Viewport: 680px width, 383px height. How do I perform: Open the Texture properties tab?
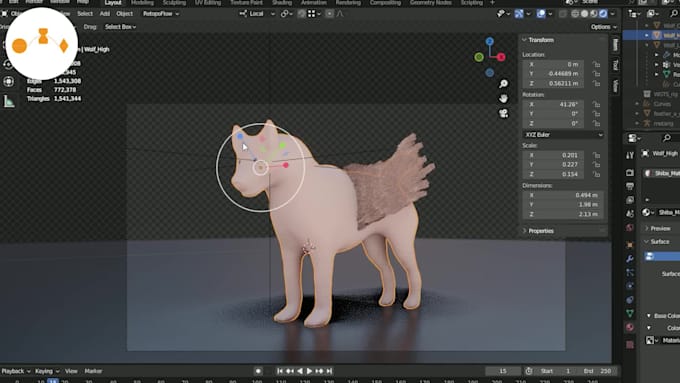click(x=630, y=344)
